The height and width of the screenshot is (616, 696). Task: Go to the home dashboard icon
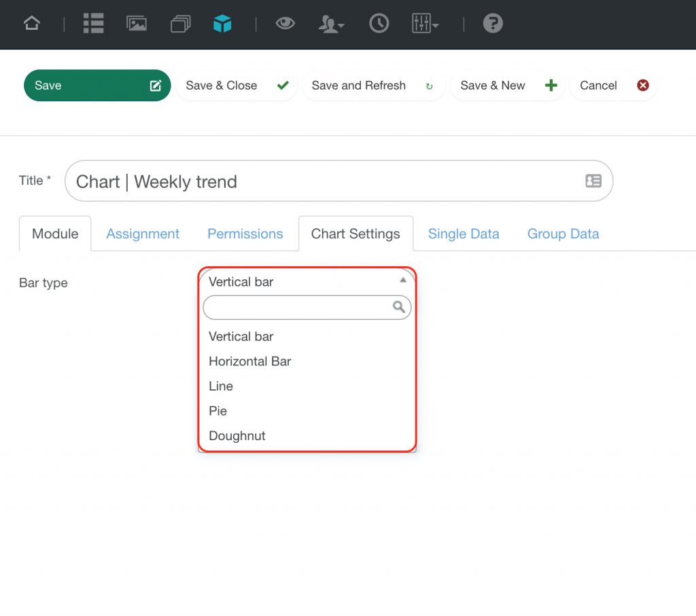pos(31,23)
